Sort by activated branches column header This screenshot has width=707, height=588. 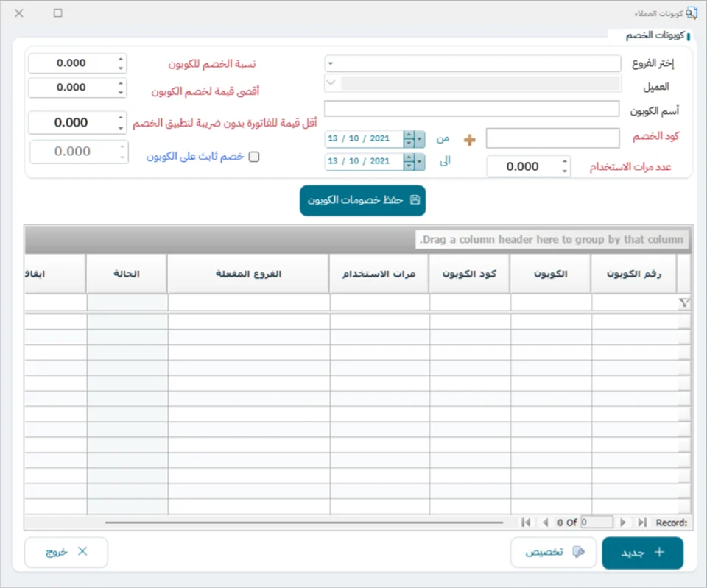click(x=248, y=274)
